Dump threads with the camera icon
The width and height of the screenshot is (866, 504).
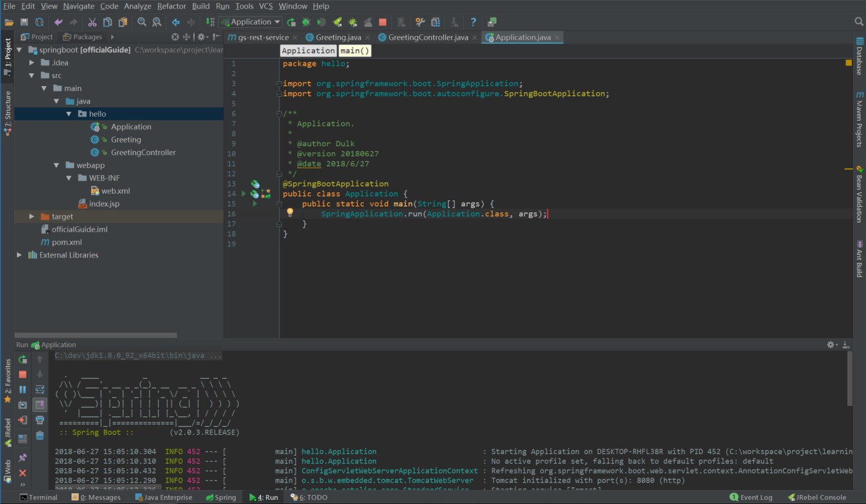(x=23, y=405)
